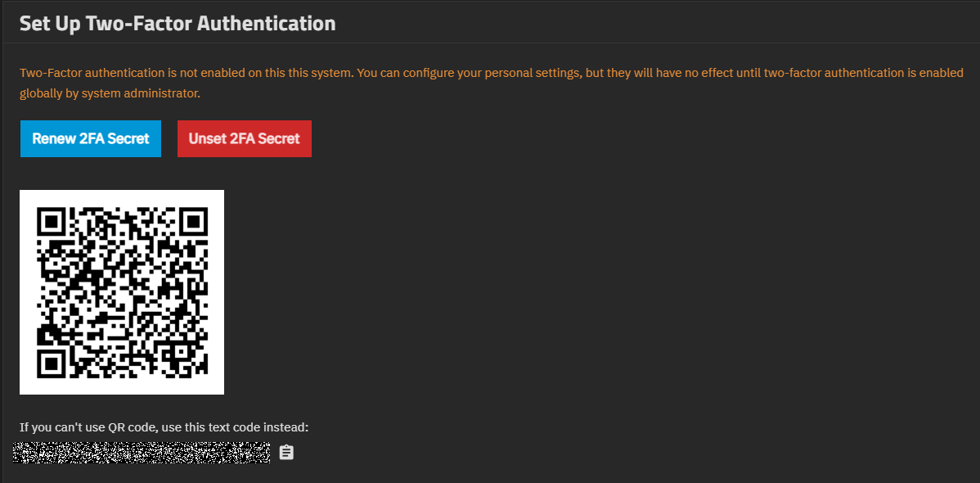The width and height of the screenshot is (980, 483).
Task: Select the obscured 2FA text code
Action: pos(142,452)
